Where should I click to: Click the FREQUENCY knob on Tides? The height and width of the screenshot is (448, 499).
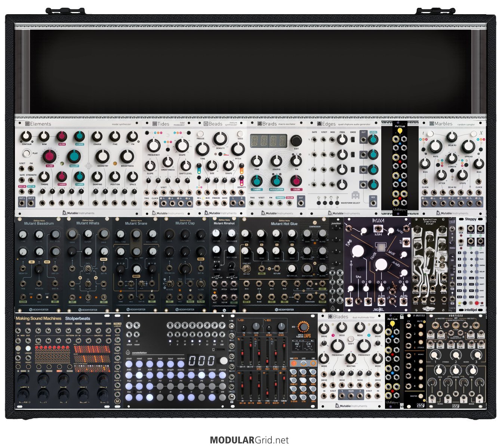pyautogui.click(x=154, y=146)
